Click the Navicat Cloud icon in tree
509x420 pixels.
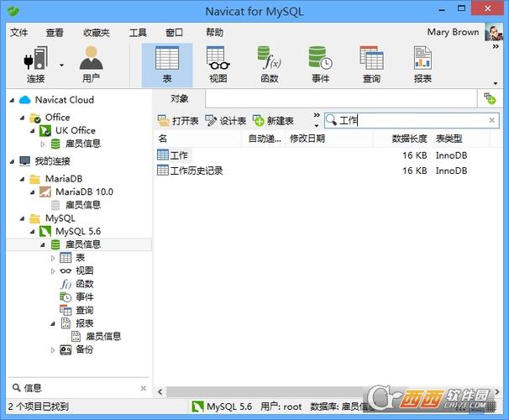[25, 100]
